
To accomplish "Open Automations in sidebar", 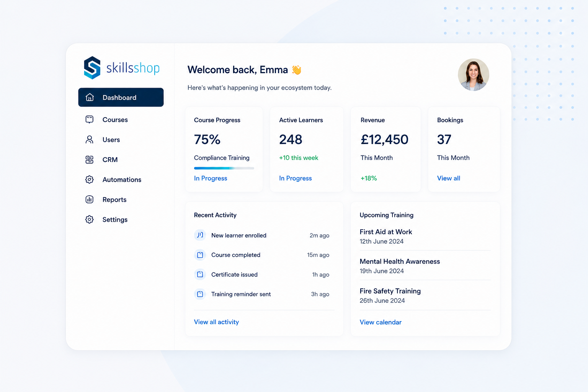I will tap(121, 180).
